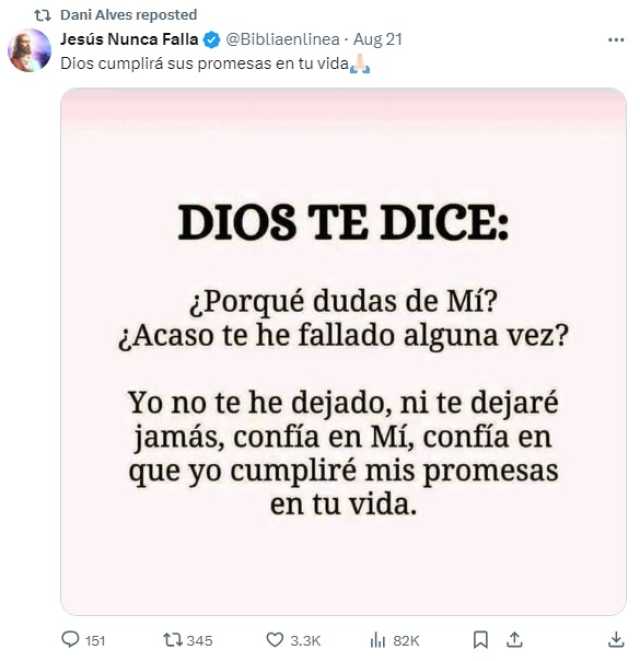Click the retweet icon beside Dani Alves
Image resolution: width=640 pixels, height=661 pixels.
[43, 16]
